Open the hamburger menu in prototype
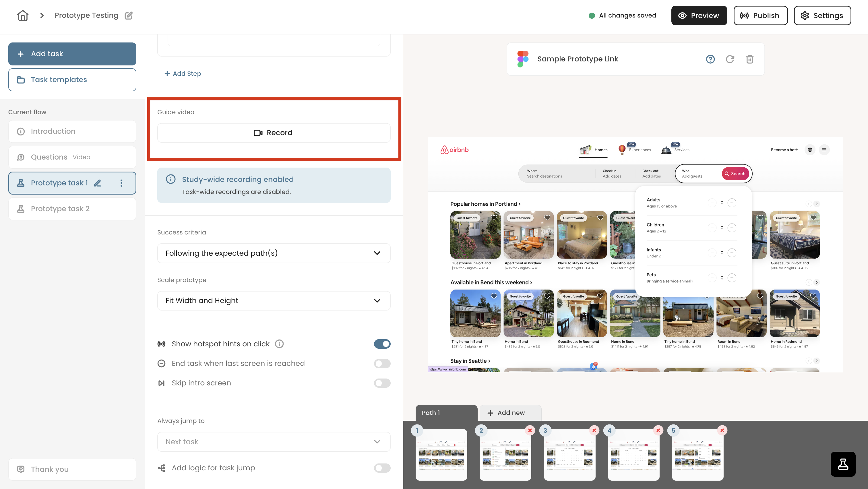The width and height of the screenshot is (868, 489). coord(824,150)
